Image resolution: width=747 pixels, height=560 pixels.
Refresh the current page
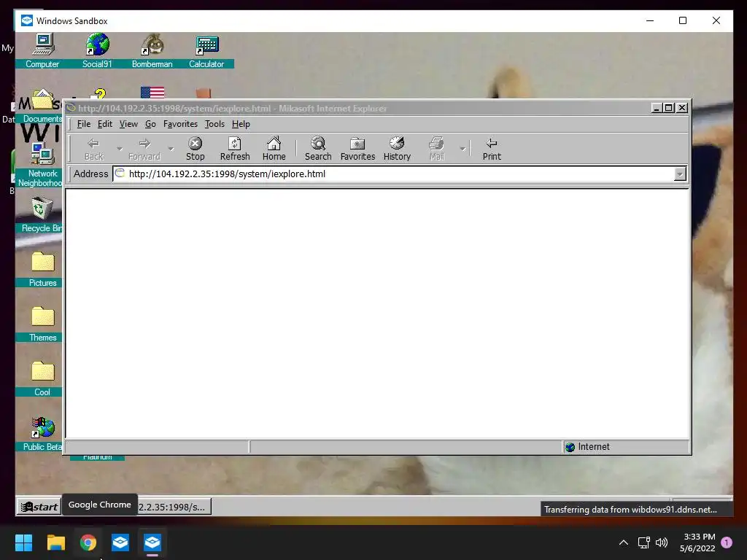click(x=235, y=149)
